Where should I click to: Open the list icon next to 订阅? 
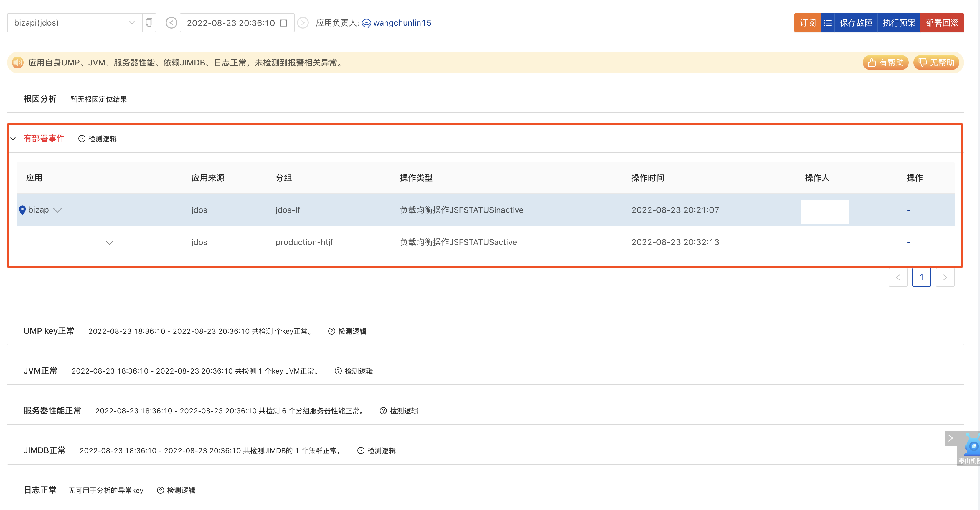828,23
